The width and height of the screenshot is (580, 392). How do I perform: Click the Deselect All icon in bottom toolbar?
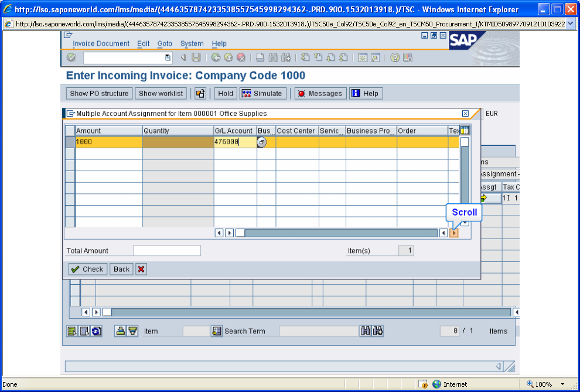click(x=84, y=331)
